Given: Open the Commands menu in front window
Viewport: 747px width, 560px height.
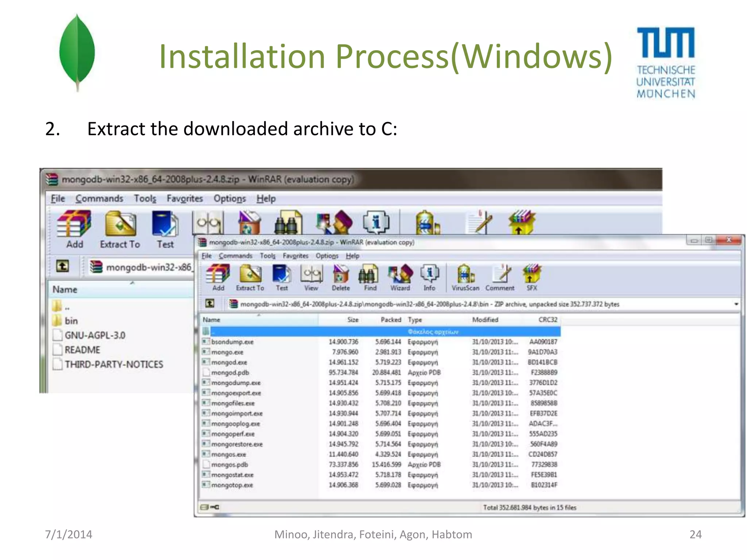Looking at the screenshot, I should 235,256.
